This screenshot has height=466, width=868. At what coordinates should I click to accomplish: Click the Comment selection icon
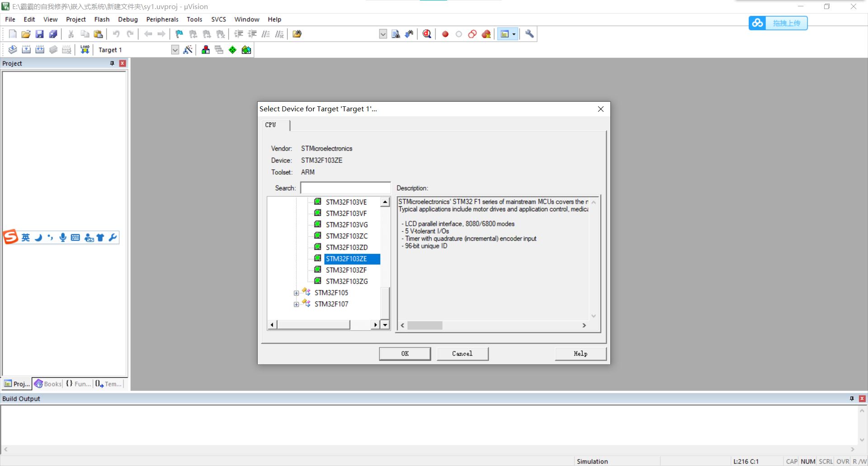266,34
